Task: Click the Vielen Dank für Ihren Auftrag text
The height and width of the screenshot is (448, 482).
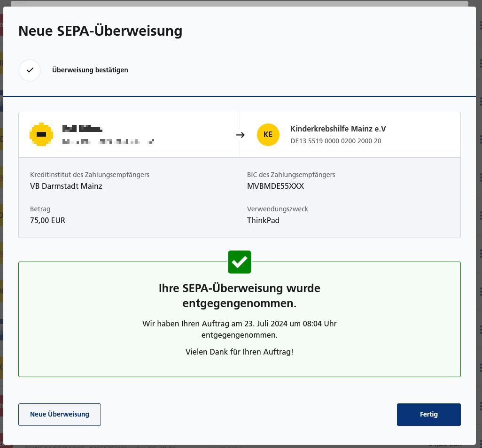Action: pos(239,352)
